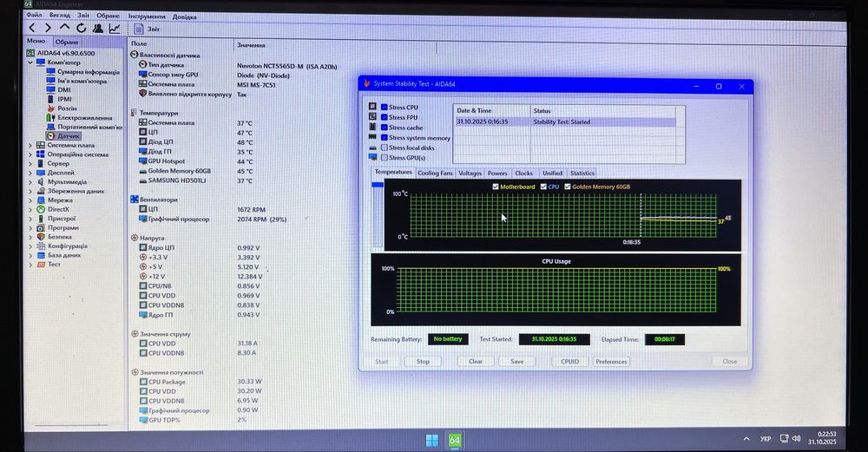Select Розгін overclock item

(67, 108)
